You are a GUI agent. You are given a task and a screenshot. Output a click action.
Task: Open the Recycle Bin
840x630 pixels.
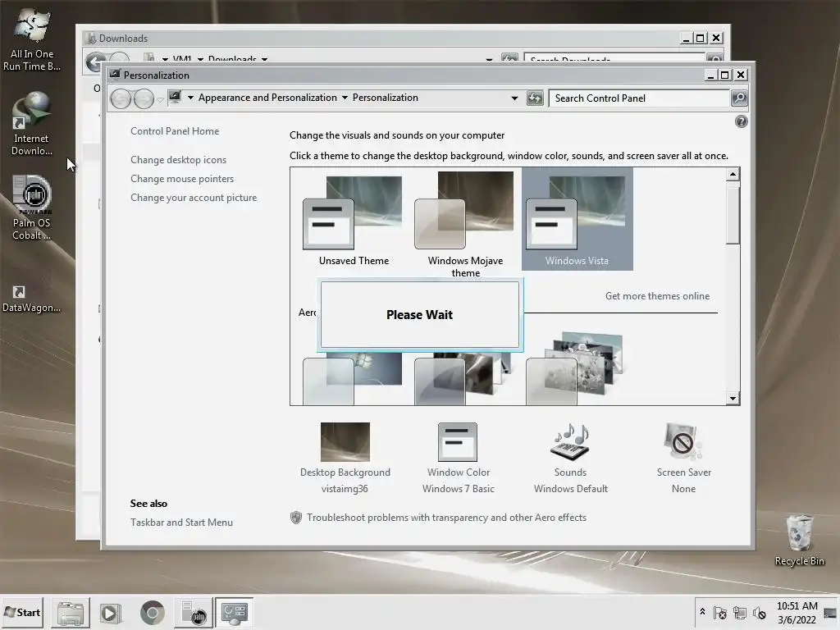[799, 540]
